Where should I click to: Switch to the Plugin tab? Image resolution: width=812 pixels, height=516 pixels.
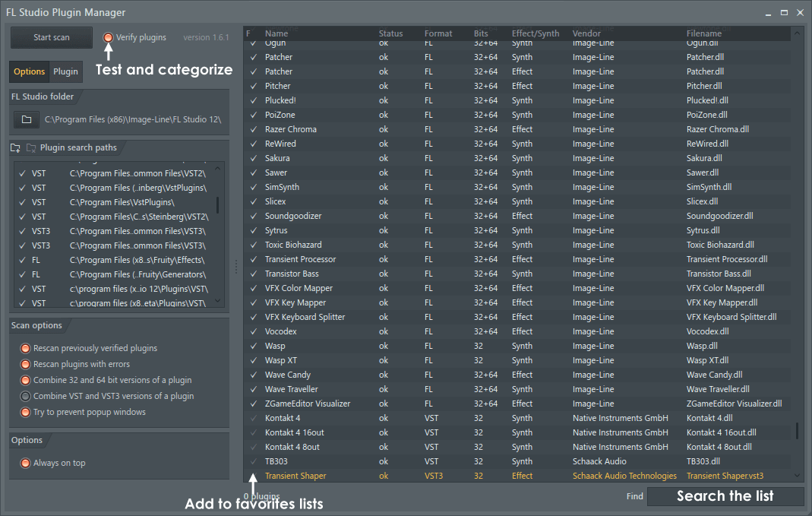point(66,71)
